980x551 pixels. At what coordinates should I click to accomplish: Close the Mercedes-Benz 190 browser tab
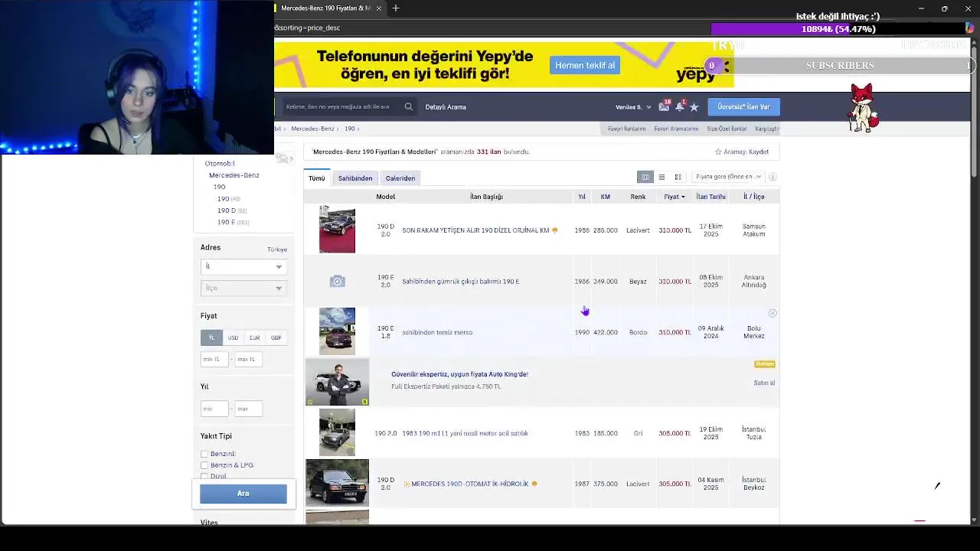point(378,8)
